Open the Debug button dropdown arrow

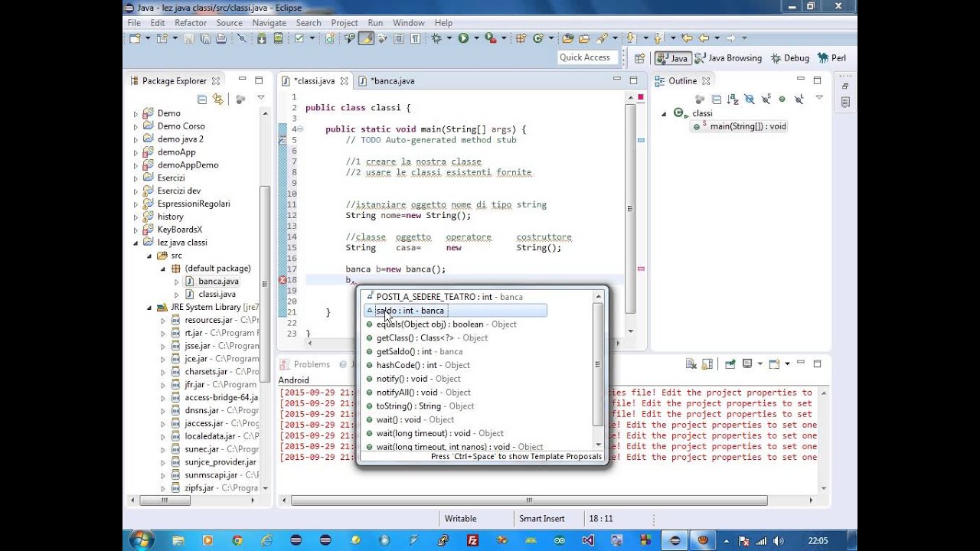tap(449, 38)
